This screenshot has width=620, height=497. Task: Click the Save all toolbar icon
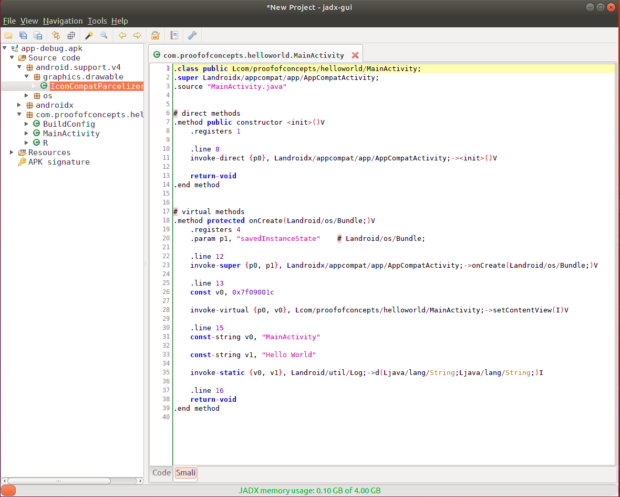(23, 35)
